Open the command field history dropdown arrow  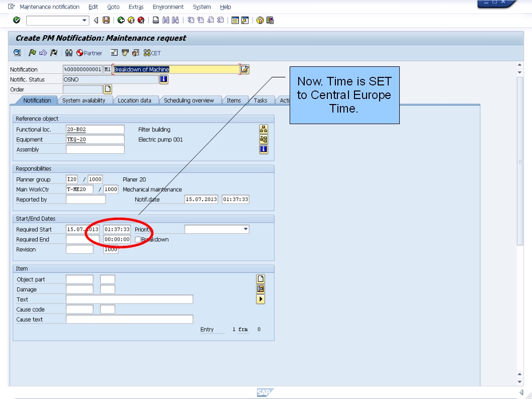(84, 20)
